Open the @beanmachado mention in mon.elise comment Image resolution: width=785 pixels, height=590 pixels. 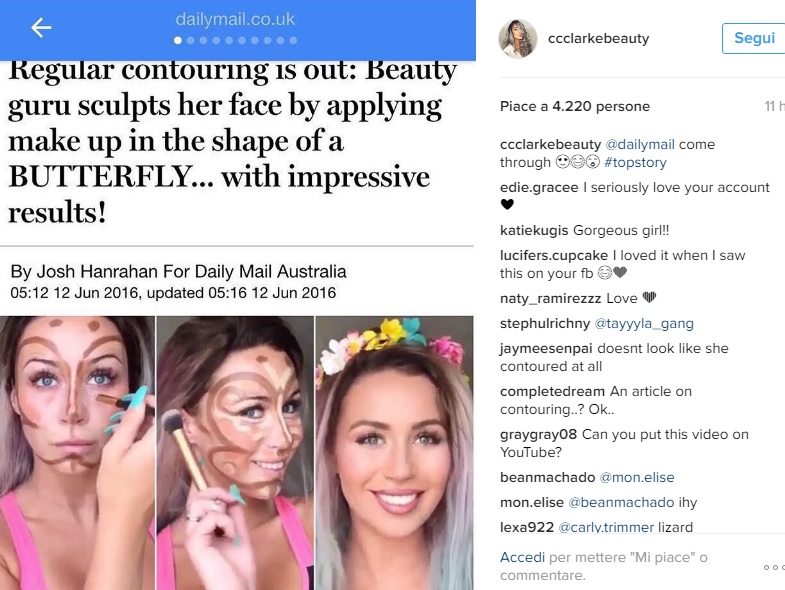pos(621,502)
